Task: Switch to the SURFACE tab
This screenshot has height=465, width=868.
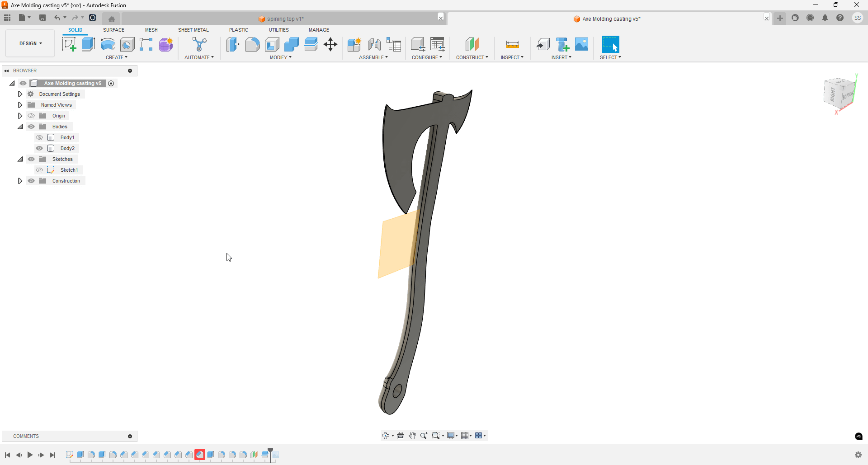Action: (x=113, y=30)
